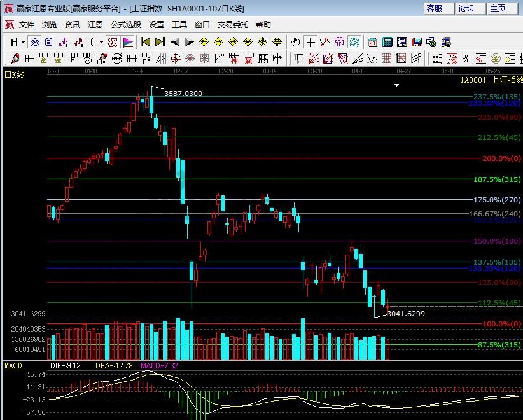Image resolution: width=523 pixels, height=420 pixels.
Task: Jump to last bar with skip-end arrow
Action: pos(160,42)
